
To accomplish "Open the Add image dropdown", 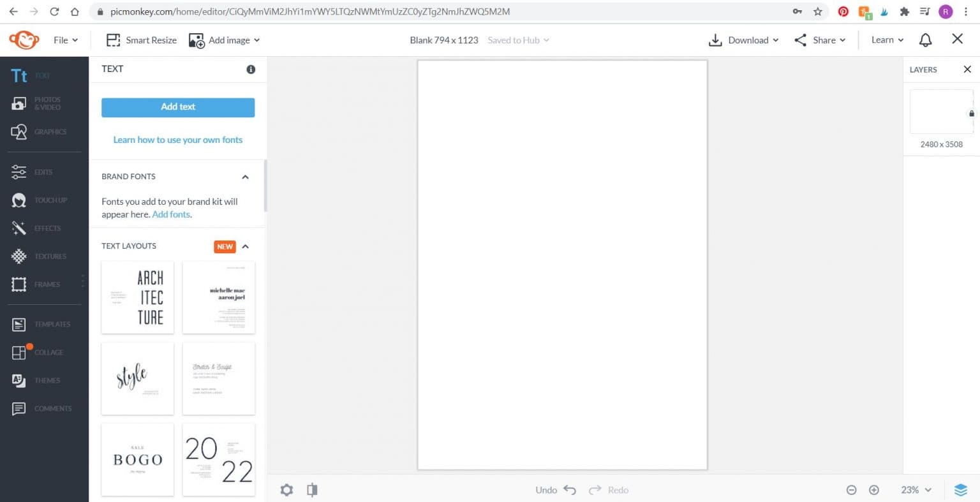I will (x=224, y=40).
